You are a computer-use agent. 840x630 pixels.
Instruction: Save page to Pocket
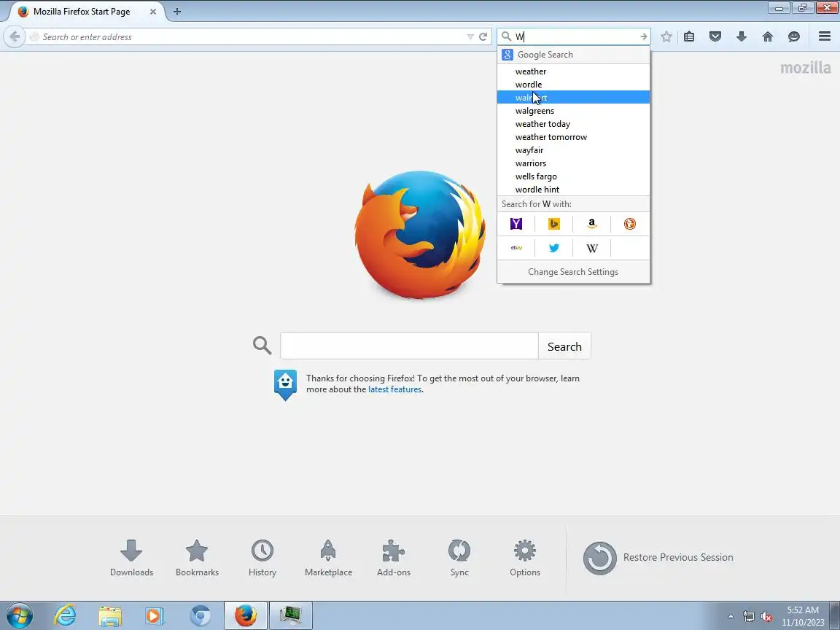(x=715, y=36)
